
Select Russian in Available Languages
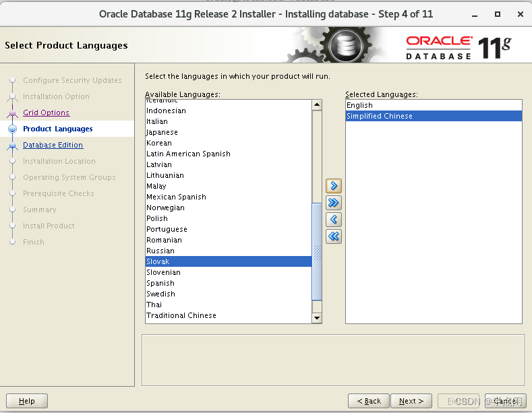[x=229, y=251]
